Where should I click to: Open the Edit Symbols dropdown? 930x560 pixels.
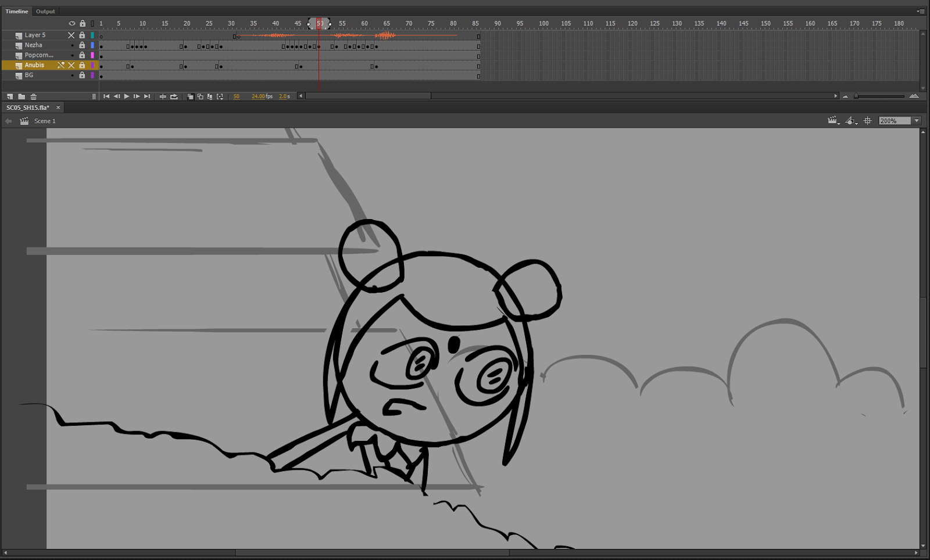click(852, 121)
